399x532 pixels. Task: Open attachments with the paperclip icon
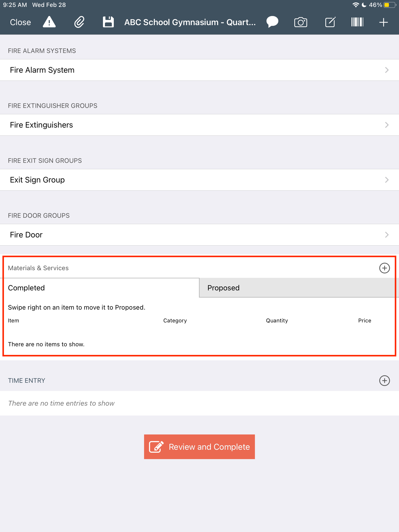[x=79, y=22]
